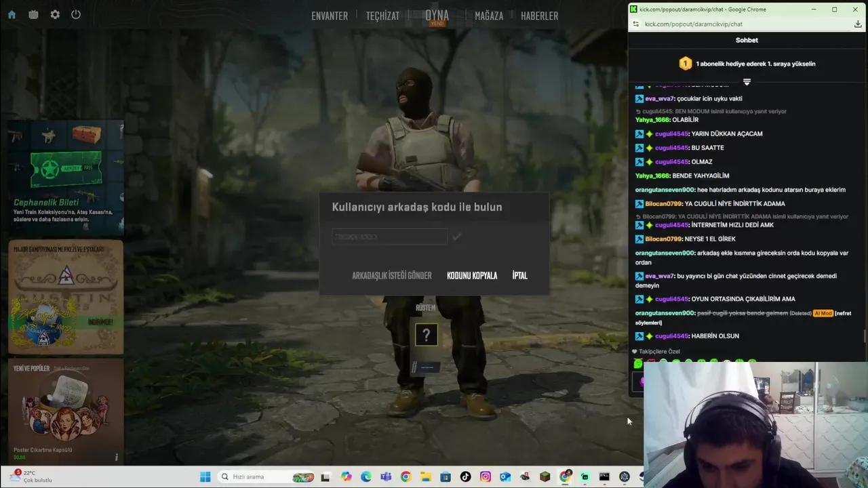Open the Chrome downloads icon in chat window

(x=858, y=24)
